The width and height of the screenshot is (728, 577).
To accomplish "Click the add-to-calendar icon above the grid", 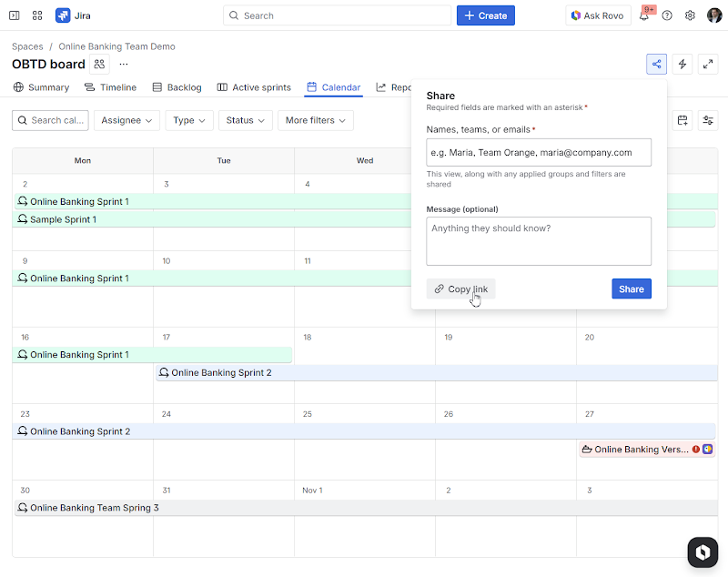I will coord(682,119).
